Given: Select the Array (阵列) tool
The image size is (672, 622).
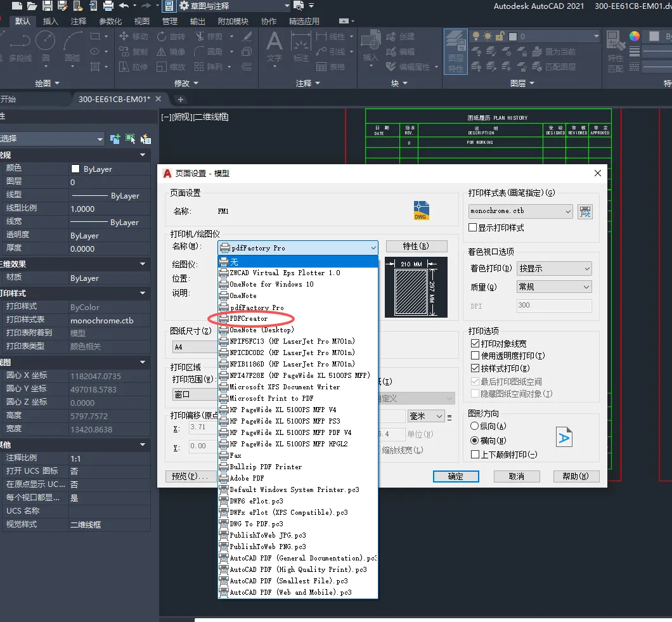Looking at the screenshot, I should (209, 67).
